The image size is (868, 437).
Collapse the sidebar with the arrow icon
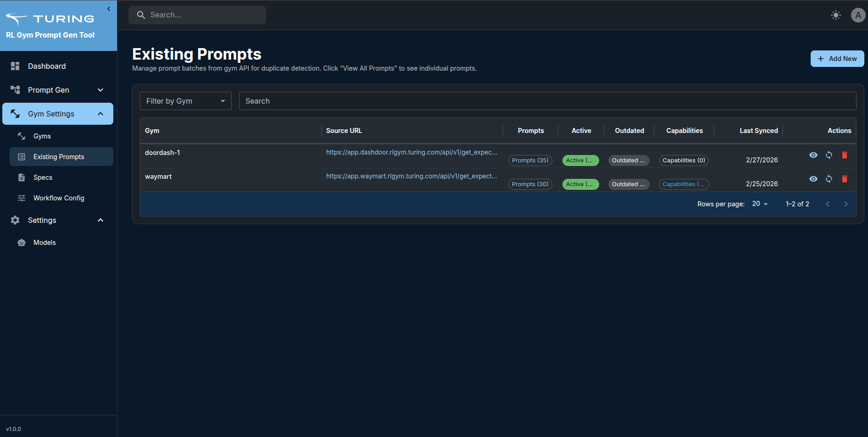click(x=109, y=9)
